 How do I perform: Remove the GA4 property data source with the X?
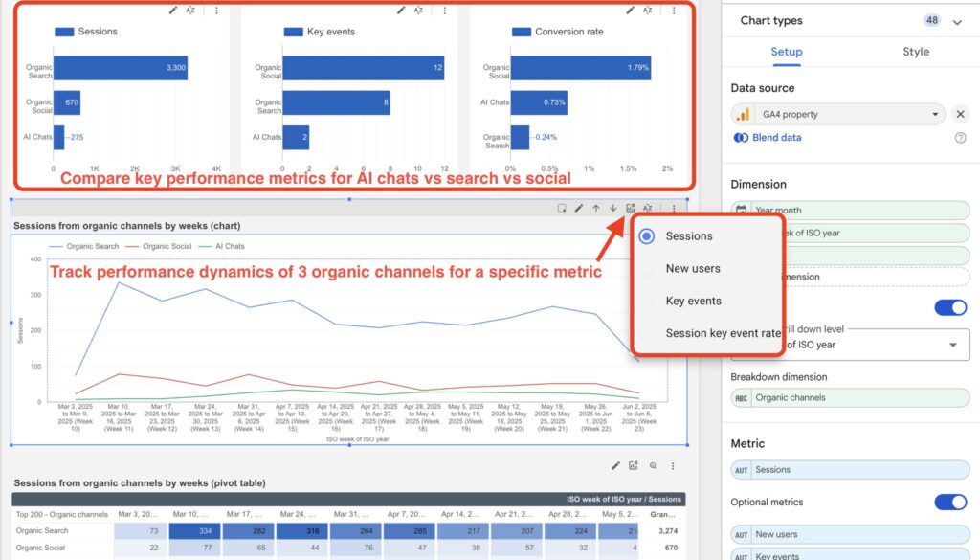point(961,114)
